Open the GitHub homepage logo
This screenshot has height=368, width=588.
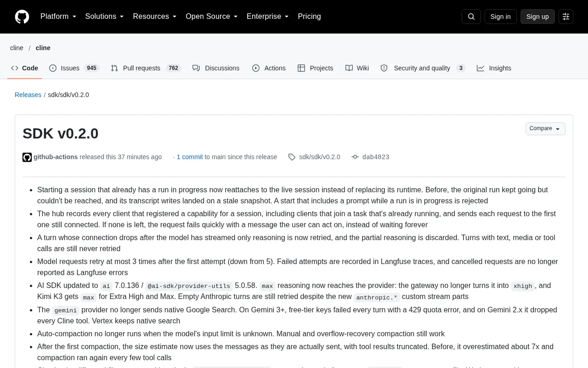click(22, 17)
